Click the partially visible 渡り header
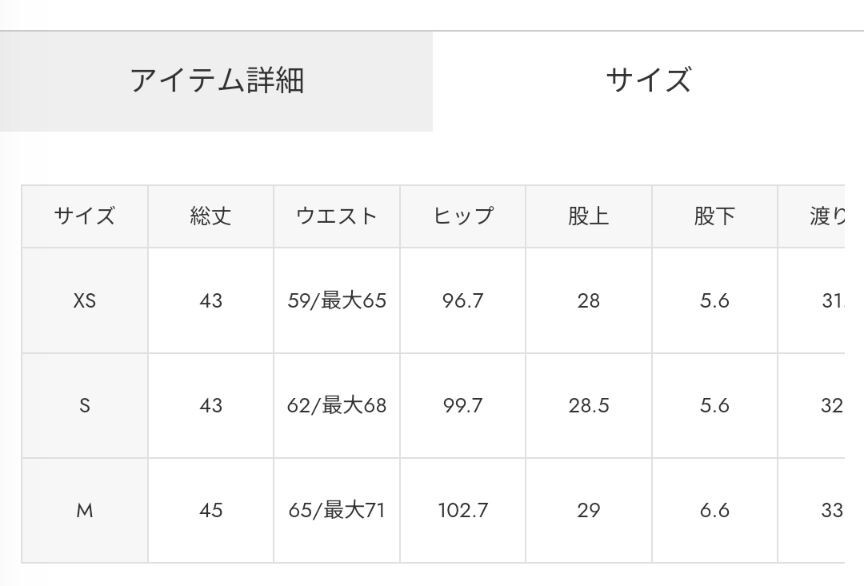Screen dimensions: 864x586 [x=827, y=216]
